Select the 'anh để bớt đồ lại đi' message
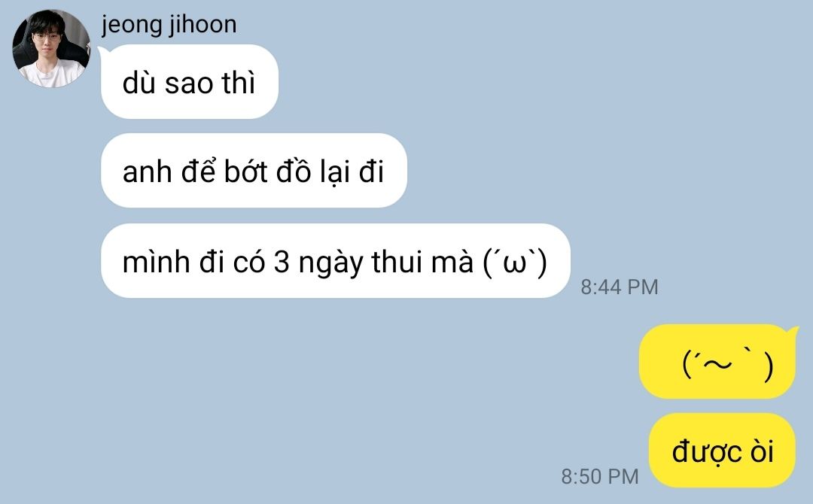The height and width of the screenshot is (504, 813). (x=254, y=171)
